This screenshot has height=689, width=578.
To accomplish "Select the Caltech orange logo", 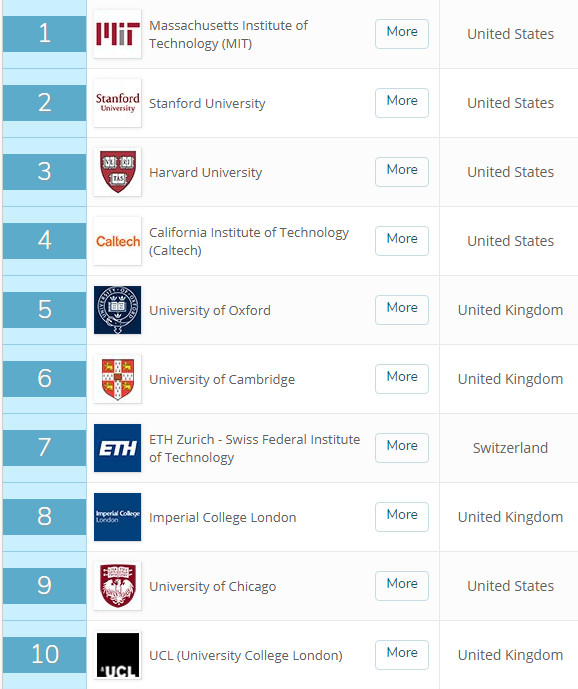I will coord(117,241).
